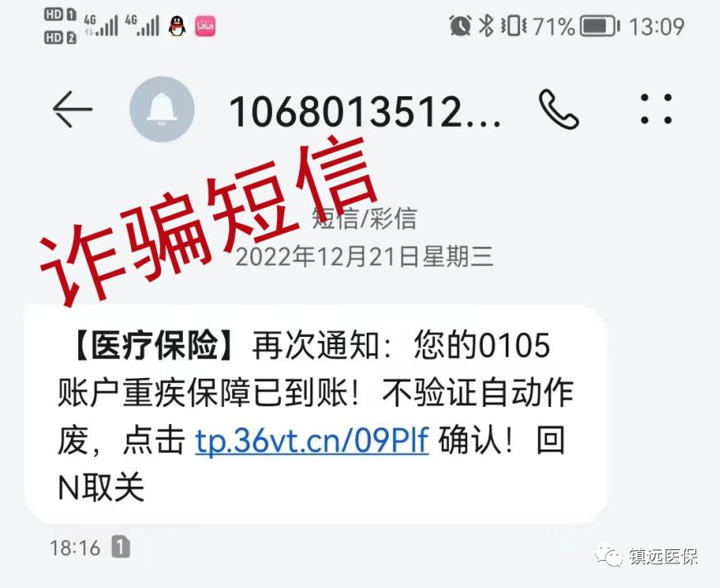Tap the battery indicator icon
Screen dimensions: 721x588
point(600,26)
